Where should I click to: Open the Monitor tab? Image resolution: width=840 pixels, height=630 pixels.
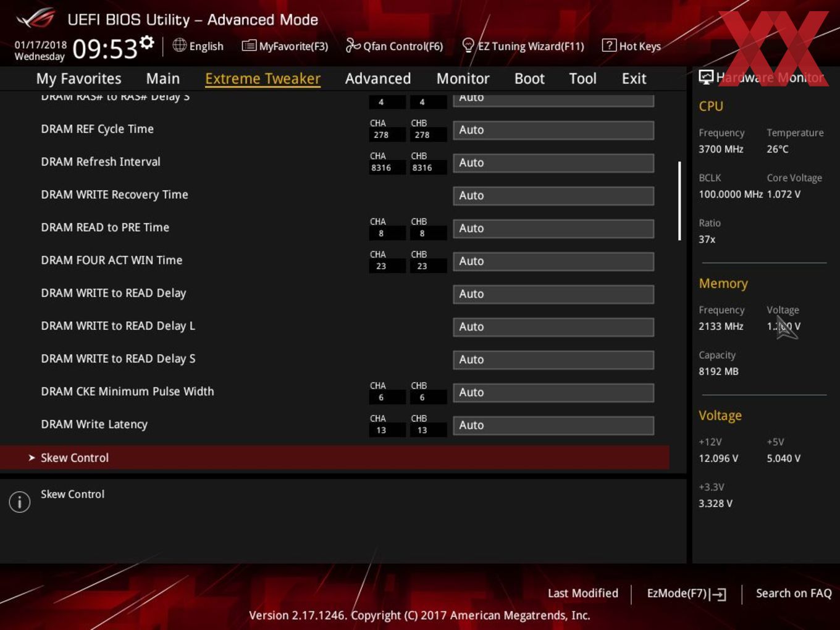coord(463,78)
